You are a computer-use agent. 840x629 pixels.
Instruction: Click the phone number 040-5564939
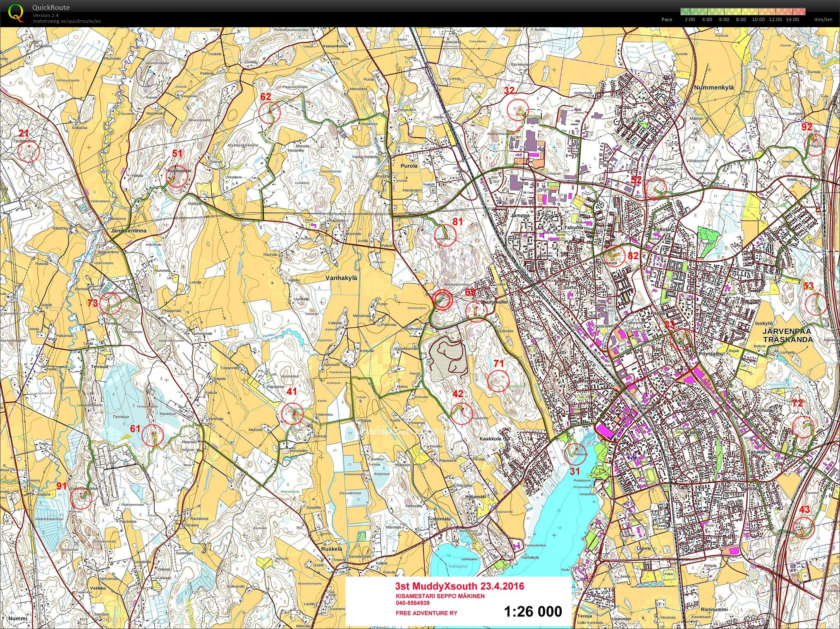point(412,603)
